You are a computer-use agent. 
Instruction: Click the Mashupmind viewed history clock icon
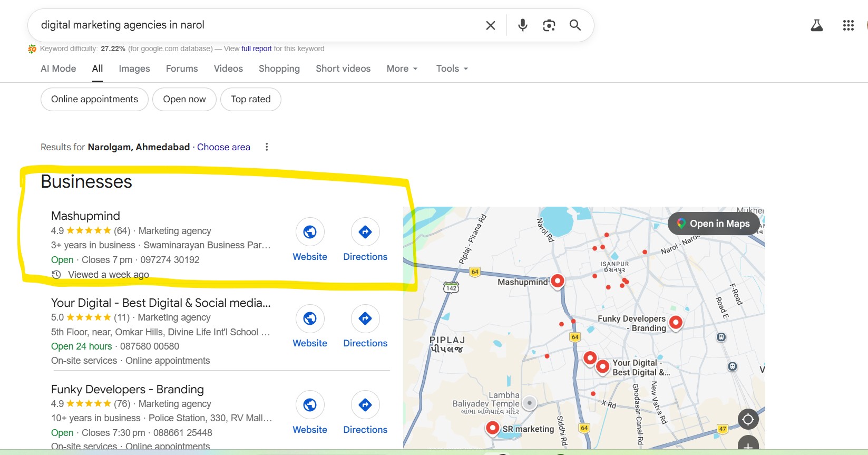tap(56, 275)
